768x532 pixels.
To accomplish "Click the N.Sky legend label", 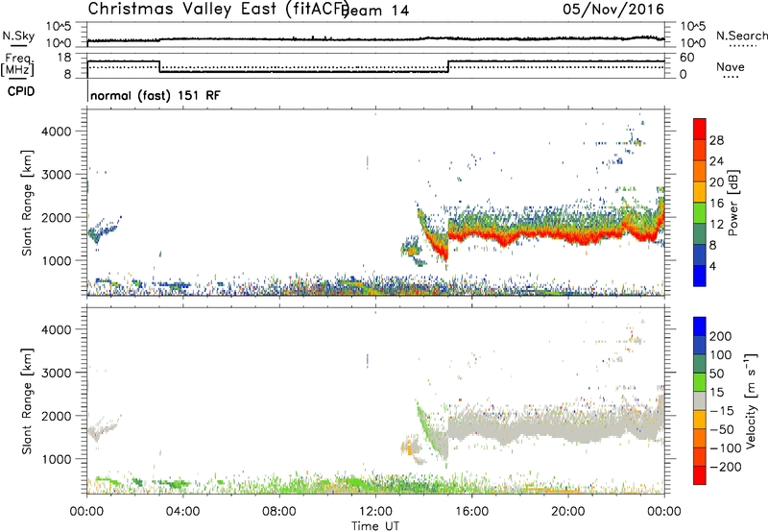I will point(18,36).
